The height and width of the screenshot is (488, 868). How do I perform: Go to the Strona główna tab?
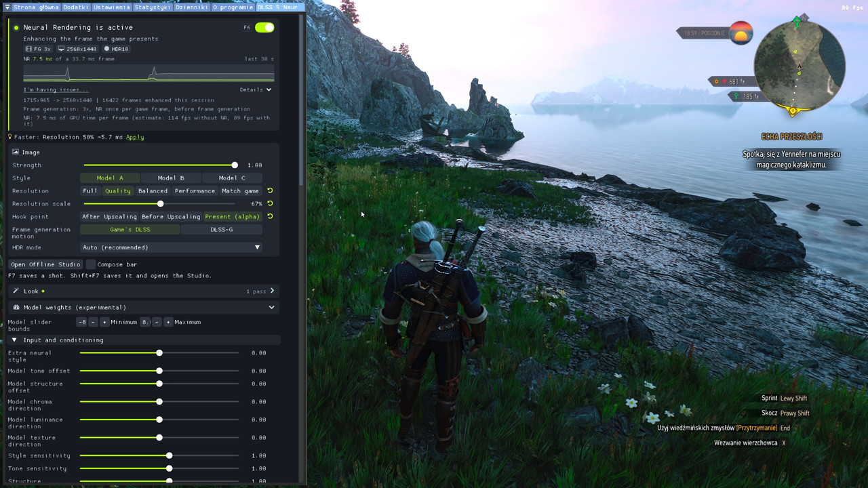pyautogui.click(x=36, y=7)
